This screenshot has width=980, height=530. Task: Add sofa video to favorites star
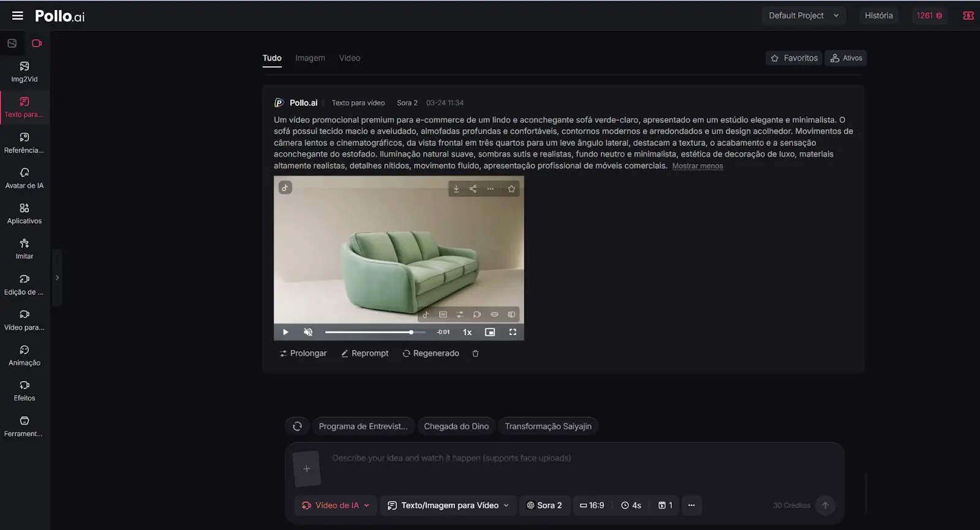tap(511, 189)
